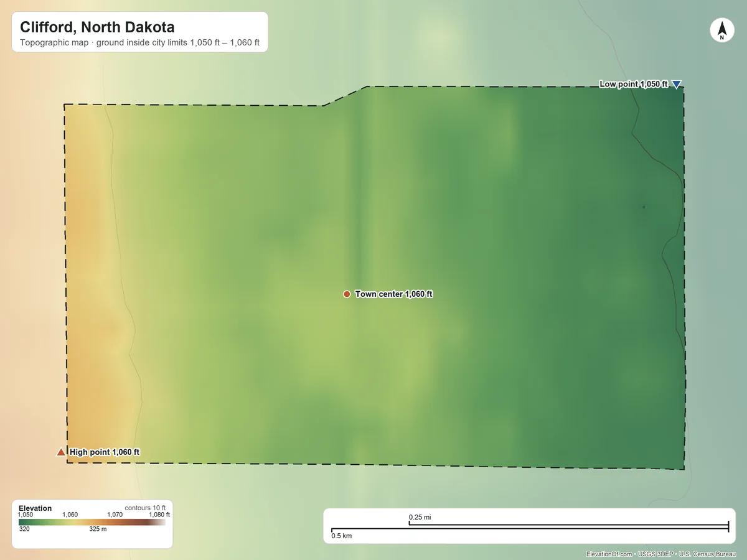Click the red high point triangle marker

pyautogui.click(x=61, y=452)
